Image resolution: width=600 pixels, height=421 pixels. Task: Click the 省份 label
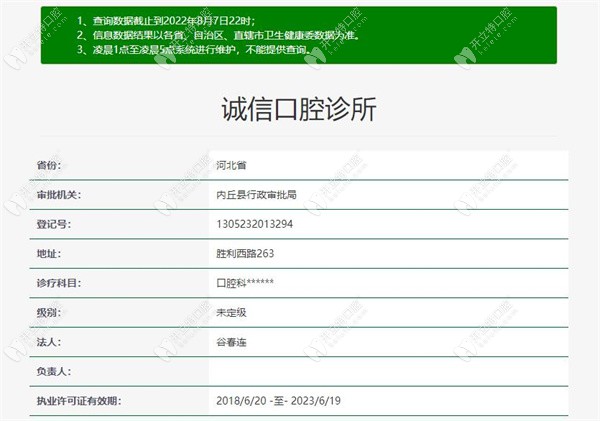tap(49, 165)
